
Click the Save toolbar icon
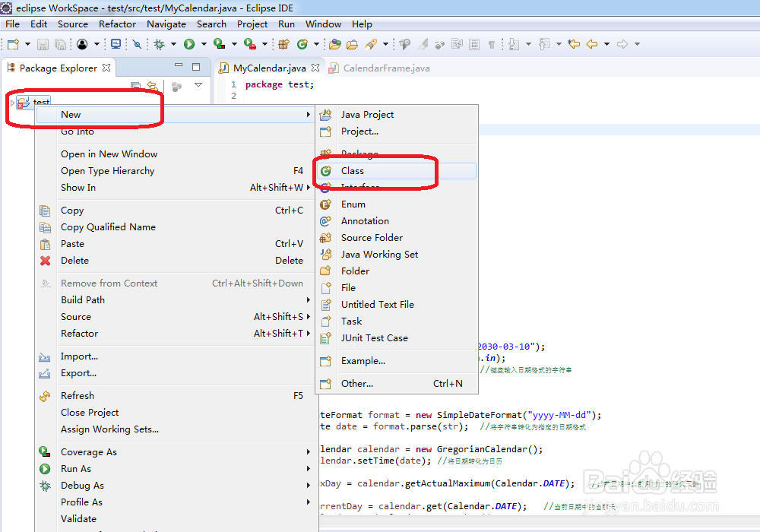point(43,44)
